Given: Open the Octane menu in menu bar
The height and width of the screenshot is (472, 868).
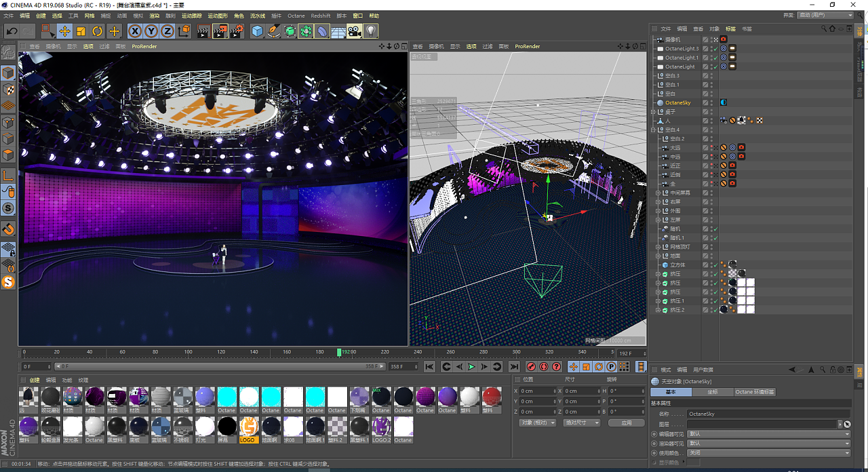Looking at the screenshot, I should click(296, 16).
